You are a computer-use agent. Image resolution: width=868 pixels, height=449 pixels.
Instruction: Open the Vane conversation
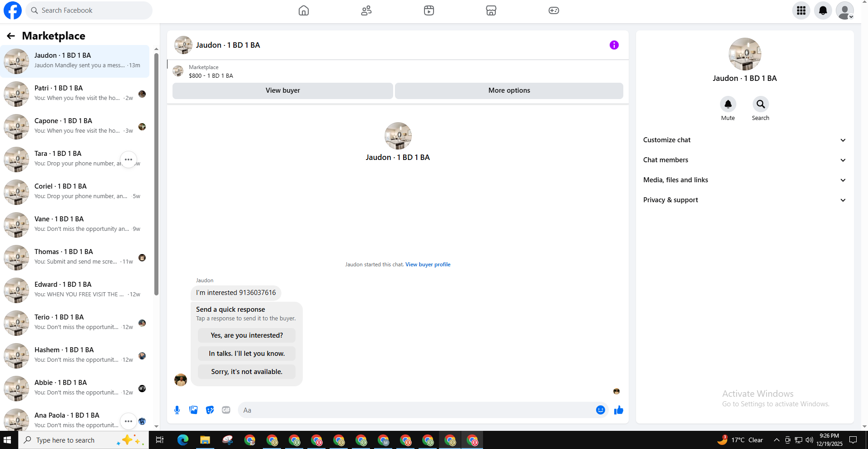pyautogui.click(x=75, y=225)
